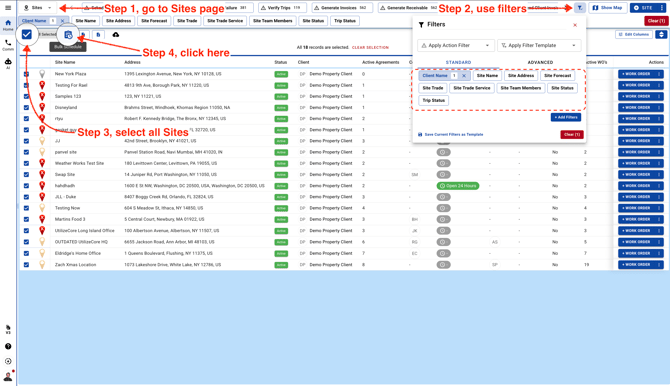The image size is (670, 386).
Task: Close the Filters panel with the red X
Action: coord(575,25)
